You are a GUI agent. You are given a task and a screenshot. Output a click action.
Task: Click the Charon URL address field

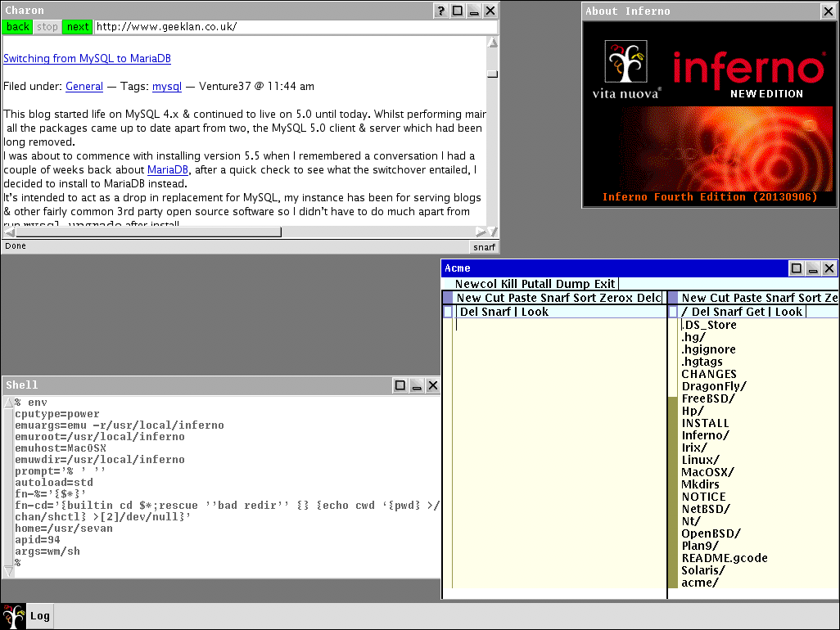295,27
